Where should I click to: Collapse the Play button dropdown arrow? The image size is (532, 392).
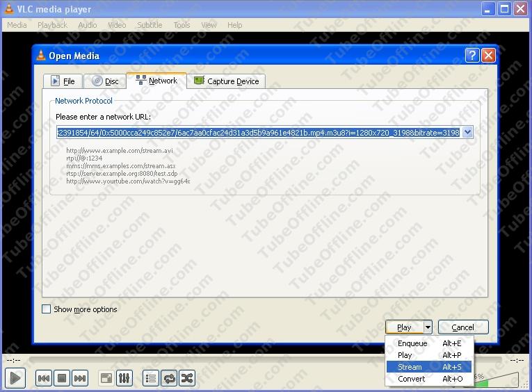[x=428, y=327]
